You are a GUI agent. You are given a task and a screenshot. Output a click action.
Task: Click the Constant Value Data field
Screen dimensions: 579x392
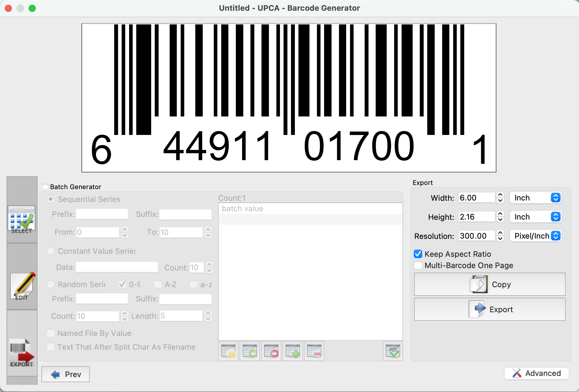click(x=117, y=267)
